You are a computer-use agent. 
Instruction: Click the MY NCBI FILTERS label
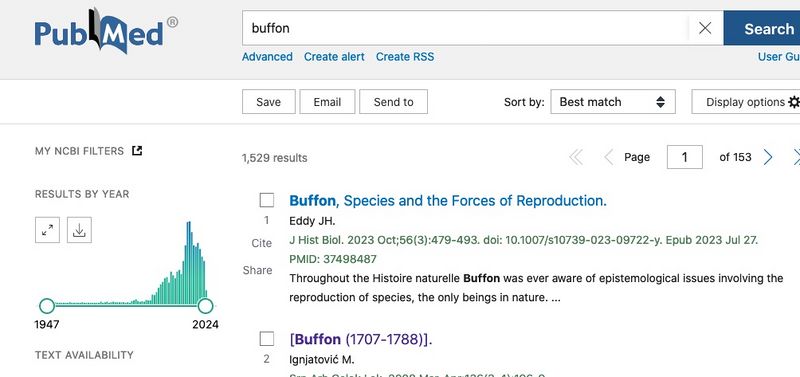tap(79, 151)
